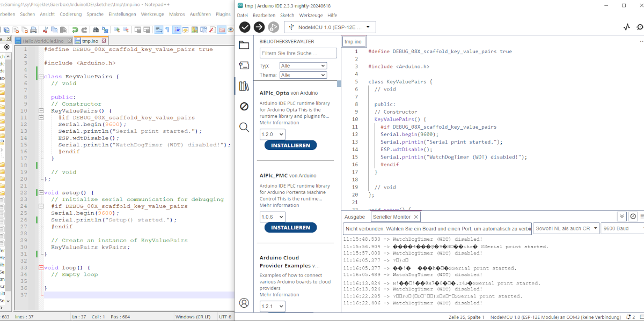Click INSTALLIEREN for AIPlc_Opta library
The height and width of the screenshot is (321, 644).
[290, 145]
